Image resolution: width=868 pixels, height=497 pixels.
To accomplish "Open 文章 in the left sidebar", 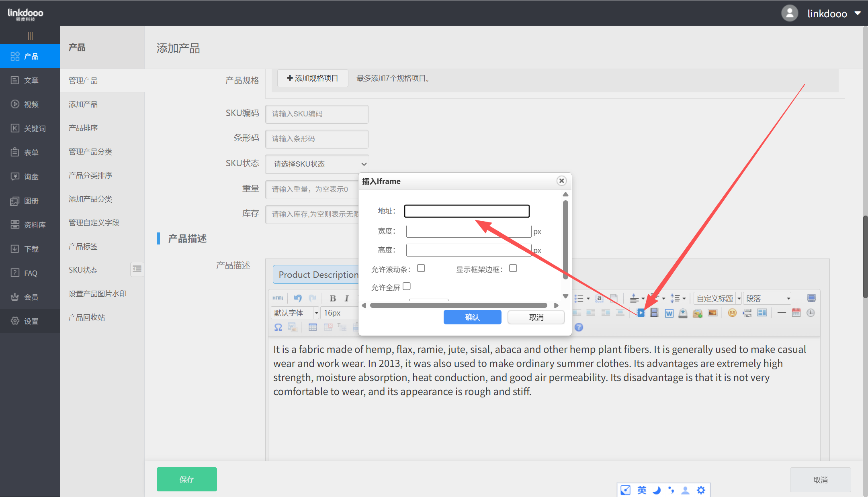I will (31, 80).
